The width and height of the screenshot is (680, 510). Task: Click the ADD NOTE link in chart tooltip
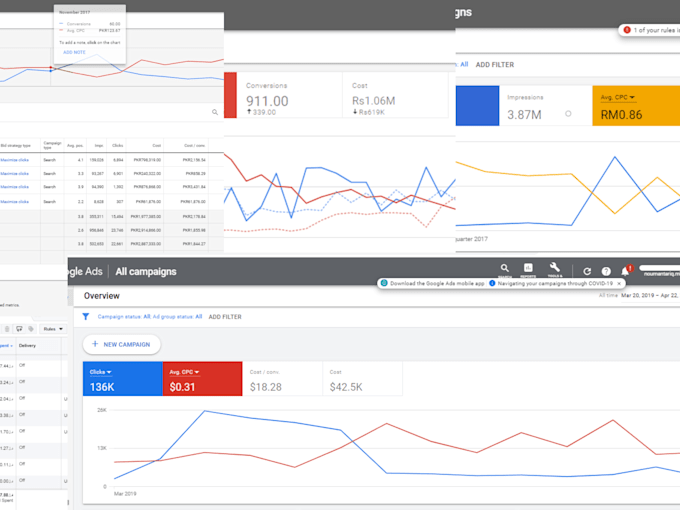[74, 52]
